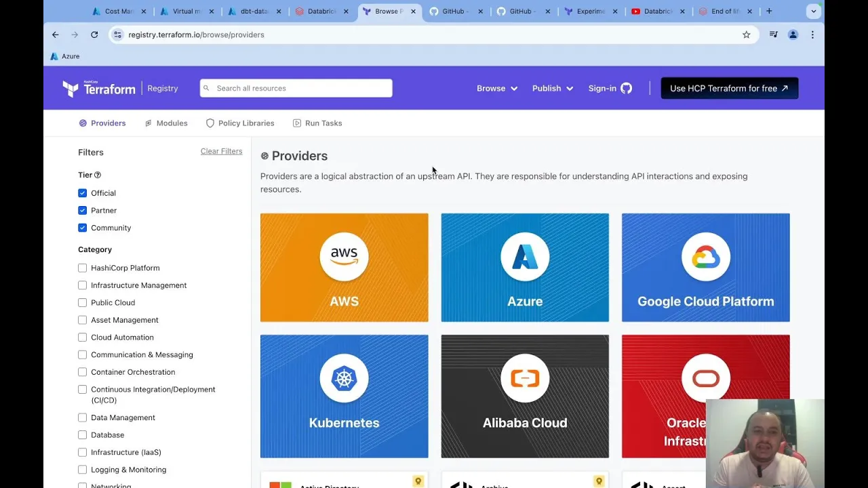Bookmark this page with the star icon
Viewport: 868px width, 488px height.
click(x=747, y=35)
